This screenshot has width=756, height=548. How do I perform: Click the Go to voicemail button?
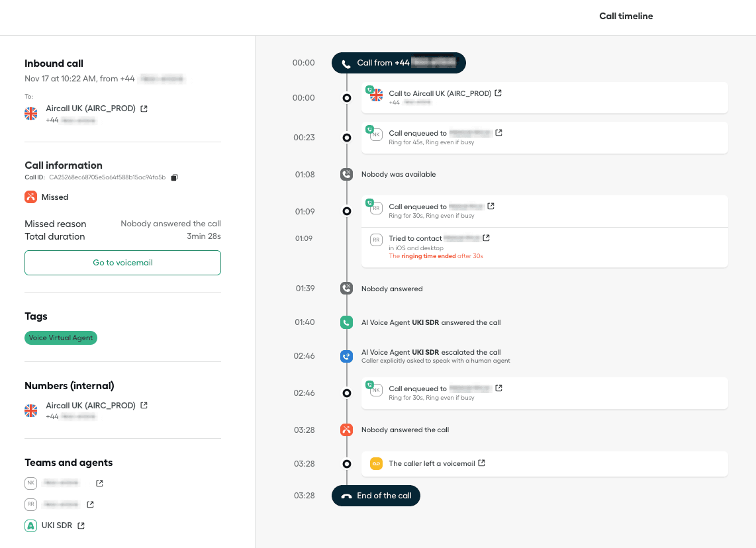122,263
